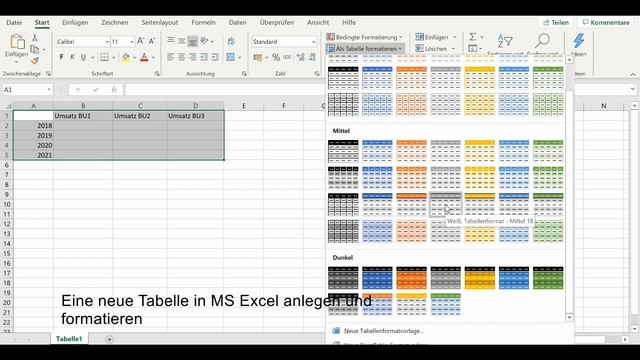
Task: Apply fill color with the bucket icon
Action: tap(126, 57)
